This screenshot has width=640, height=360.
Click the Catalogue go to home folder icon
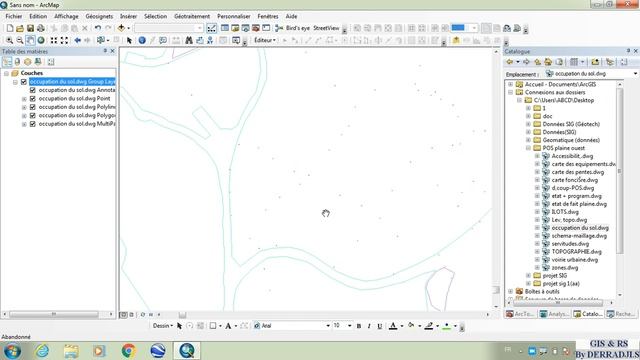(548, 62)
